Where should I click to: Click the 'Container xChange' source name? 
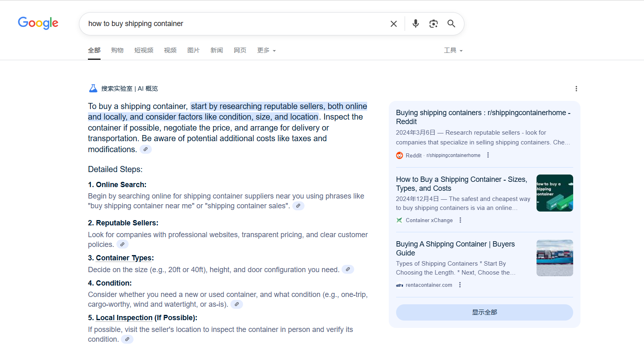(429, 220)
